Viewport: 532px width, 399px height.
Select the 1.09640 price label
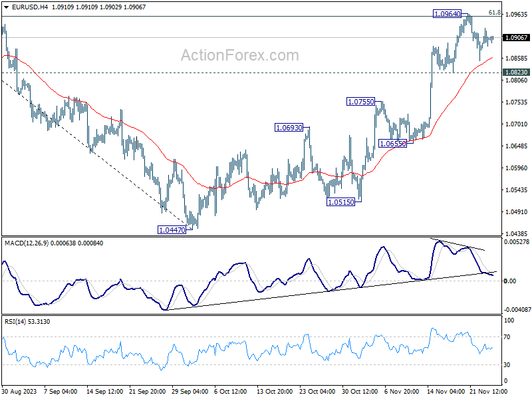click(447, 14)
